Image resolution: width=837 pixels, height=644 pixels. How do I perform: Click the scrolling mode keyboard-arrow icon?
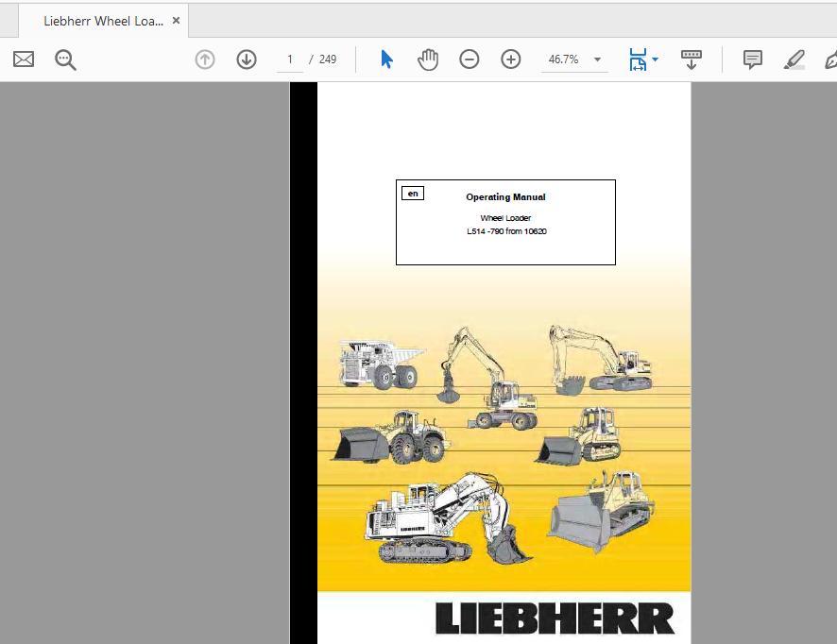[x=692, y=59]
